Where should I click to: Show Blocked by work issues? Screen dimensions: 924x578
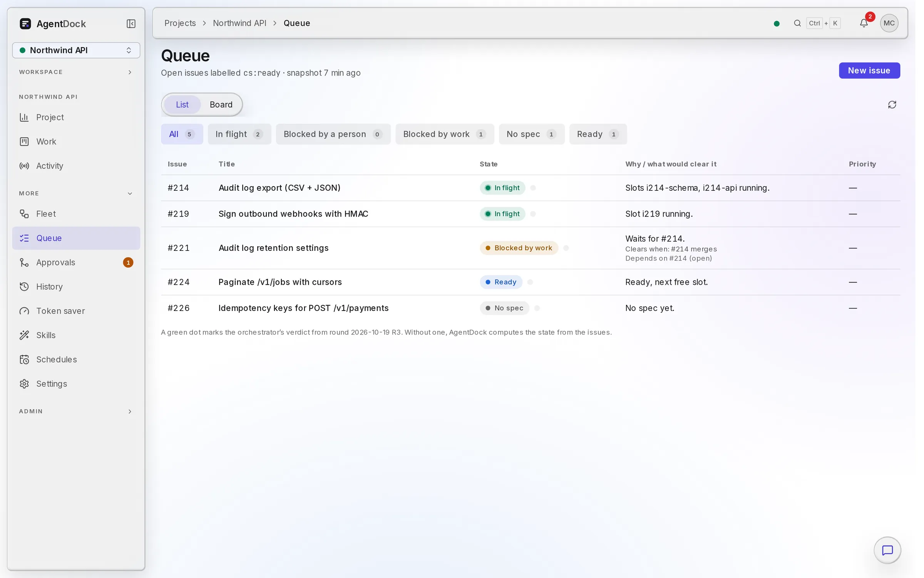pyautogui.click(x=444, y=134)
